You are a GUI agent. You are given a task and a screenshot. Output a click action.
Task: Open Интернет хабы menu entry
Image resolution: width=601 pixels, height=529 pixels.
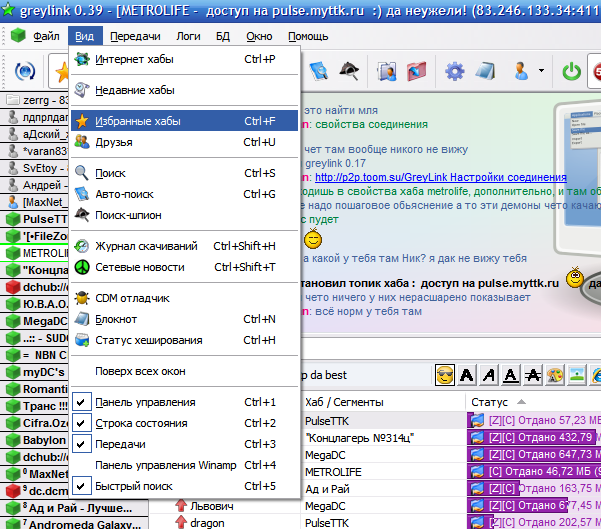[184, 59]
